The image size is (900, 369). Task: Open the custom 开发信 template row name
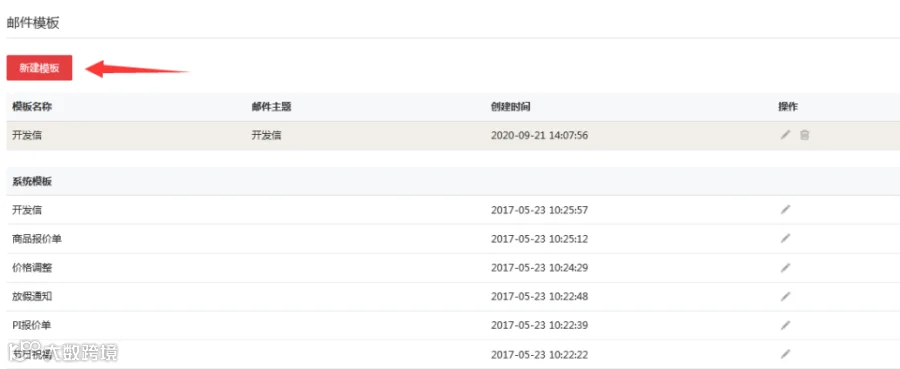click(x=26, y=136)
